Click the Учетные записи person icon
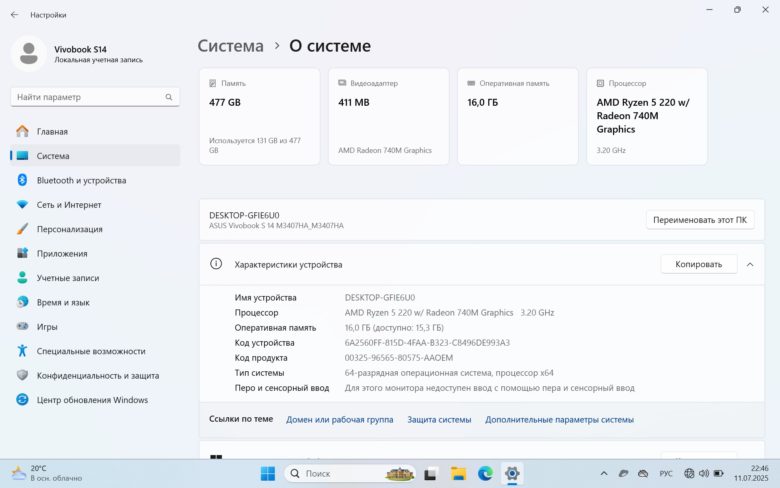The image size is (780, 488). (22, 278)
